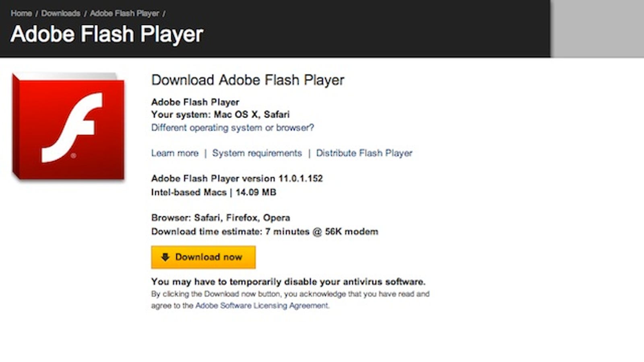Select the Adobe Flash Player breadcrumb

(124, 13)
